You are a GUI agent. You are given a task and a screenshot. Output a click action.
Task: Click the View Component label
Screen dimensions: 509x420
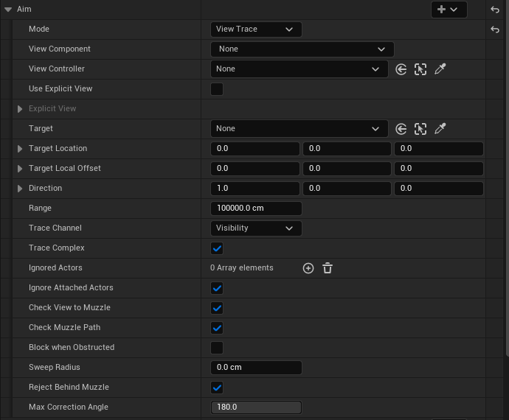[60, 49]
